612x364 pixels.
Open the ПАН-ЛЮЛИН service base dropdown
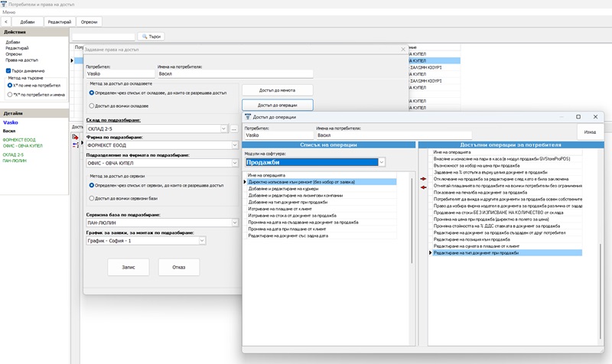235,223
